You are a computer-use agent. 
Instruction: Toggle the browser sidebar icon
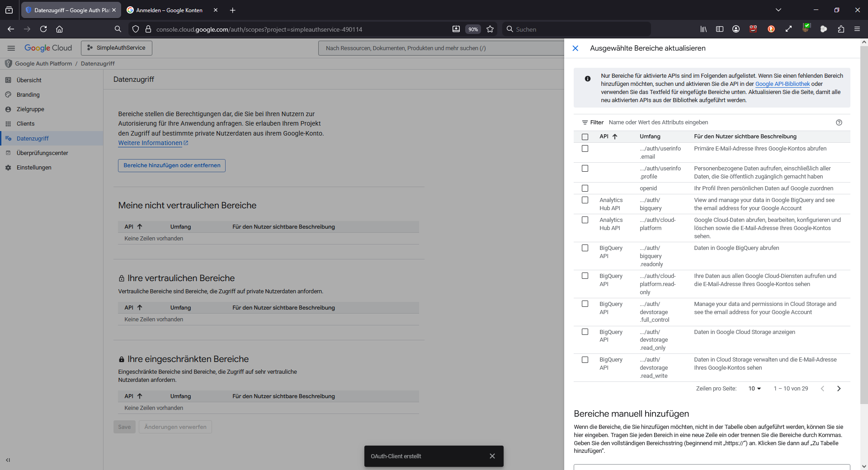coord(720,29)
